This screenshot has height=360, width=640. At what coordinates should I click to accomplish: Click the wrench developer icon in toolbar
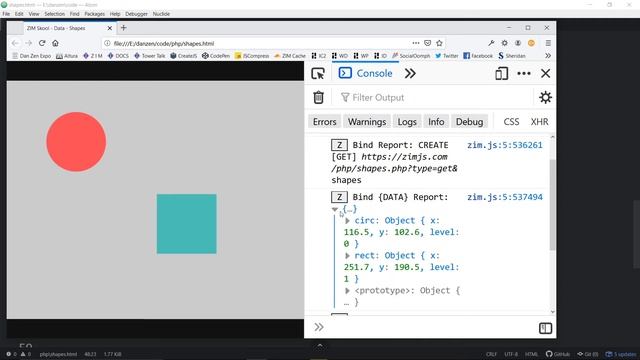point(491,43)
